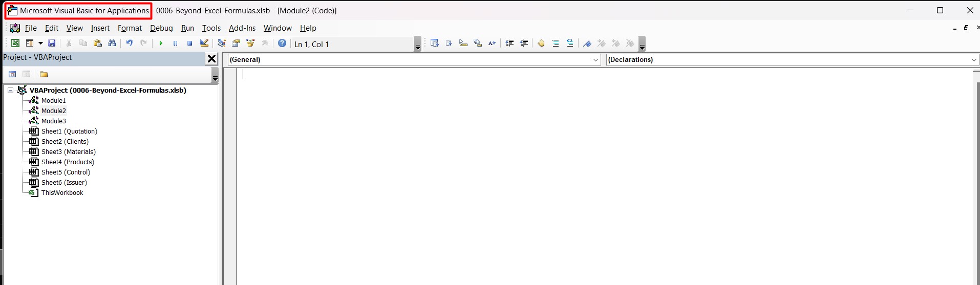This screenshot has height=285, width=980.
Task: Open the Window menu
Action: click(278, 28)
